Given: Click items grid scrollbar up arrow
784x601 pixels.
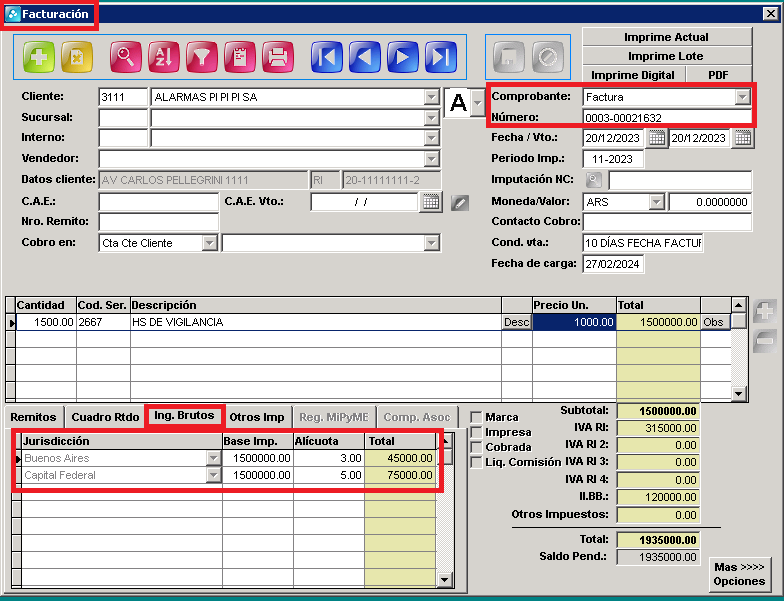Looking at the screenshot, I should pos(739,305).
